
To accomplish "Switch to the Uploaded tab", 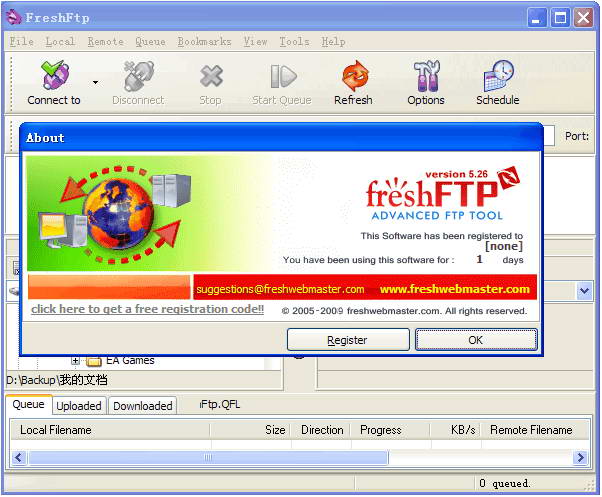I will click(79, 406).
